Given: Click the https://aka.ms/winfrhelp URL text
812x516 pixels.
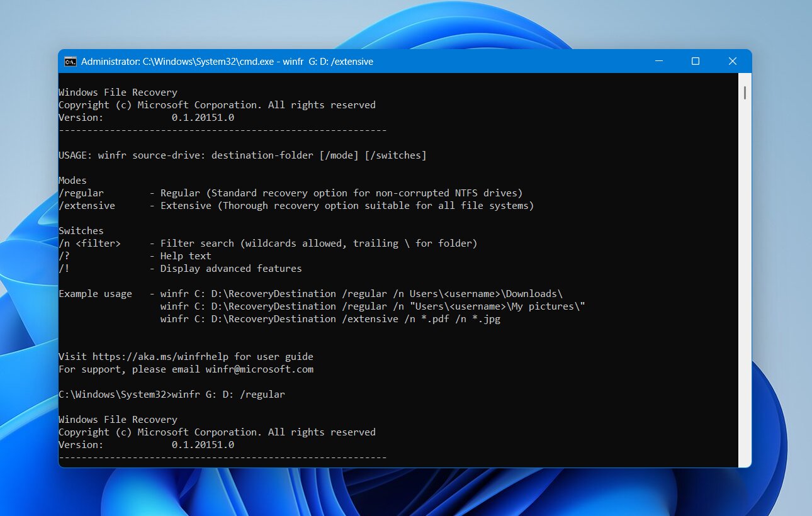Looking at the screenshot, I should pyautogui.click(x=161, y=357).
